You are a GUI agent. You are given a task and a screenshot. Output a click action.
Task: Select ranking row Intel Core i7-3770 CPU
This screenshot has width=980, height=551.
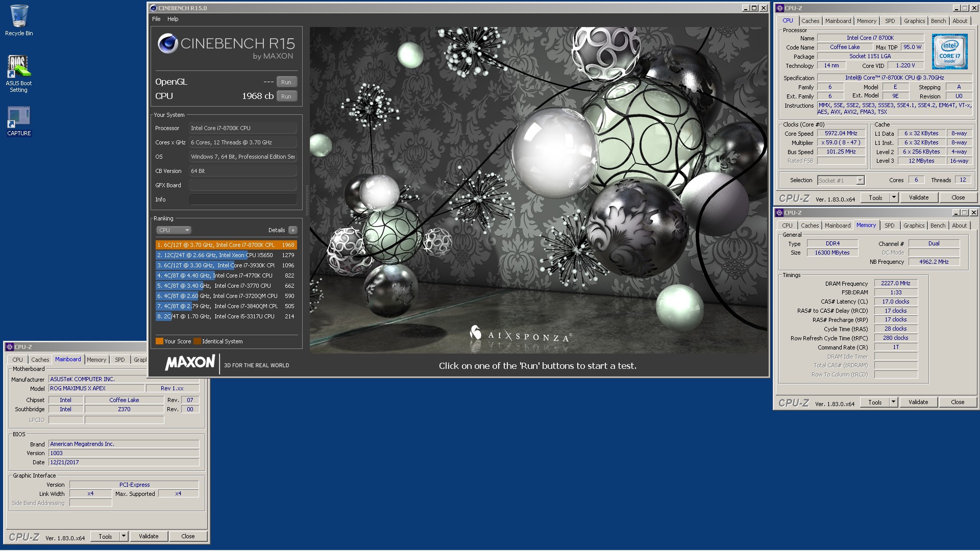point(226,286)
